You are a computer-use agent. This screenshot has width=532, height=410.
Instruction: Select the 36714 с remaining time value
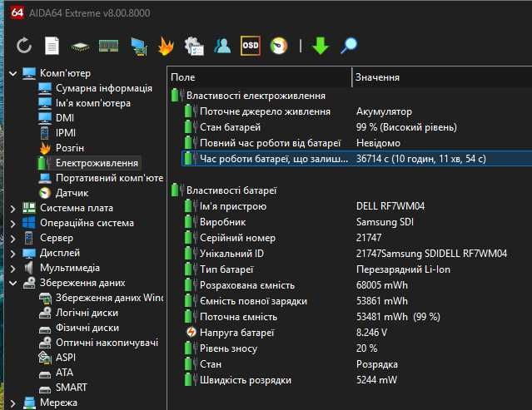421,159
